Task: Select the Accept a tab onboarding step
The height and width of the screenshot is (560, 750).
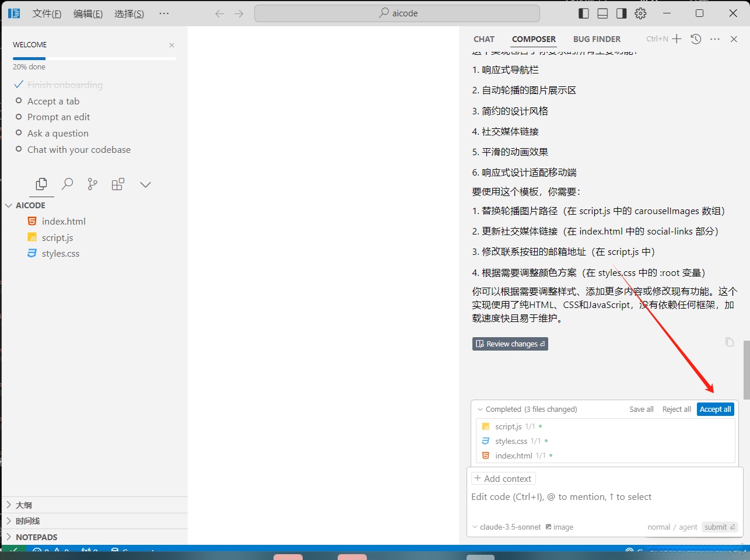Action: pos(53,101)
